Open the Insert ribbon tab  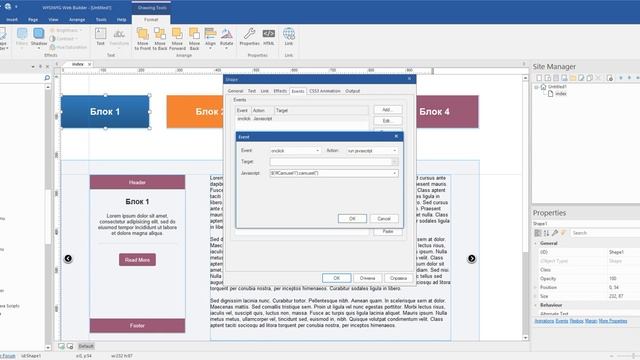click(x=12, y=20)
